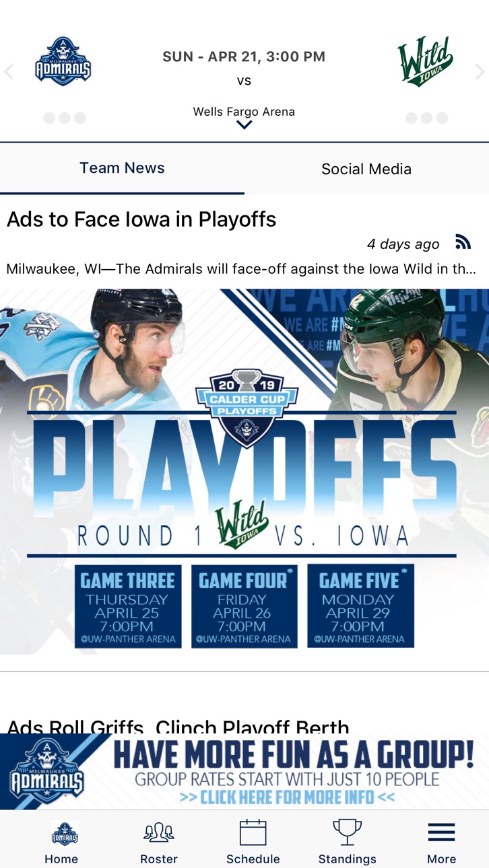Go to previous game with left arrow
Screen dimensions: 489x868
(9, 72)
